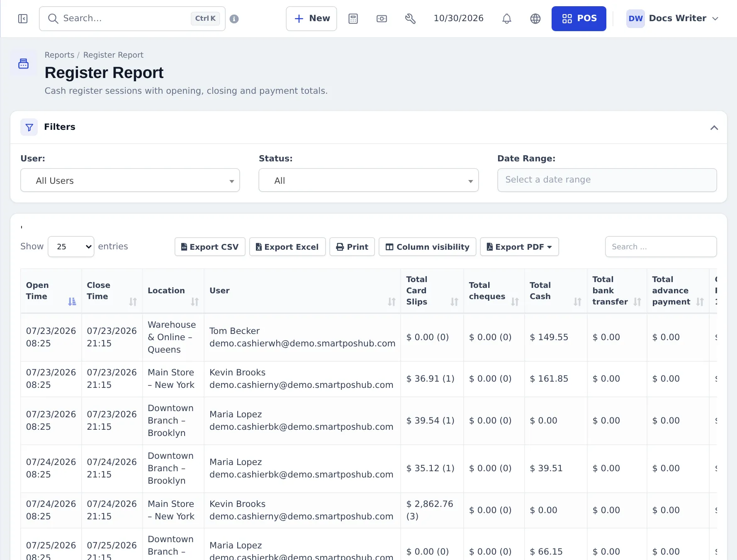Open the POS screen button
The height and width of the screenshot is (560, 737).
pos(579,19)
